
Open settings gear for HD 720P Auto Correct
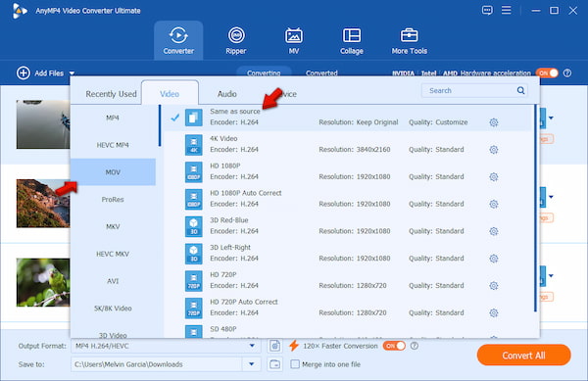click(x=494, y=312)
